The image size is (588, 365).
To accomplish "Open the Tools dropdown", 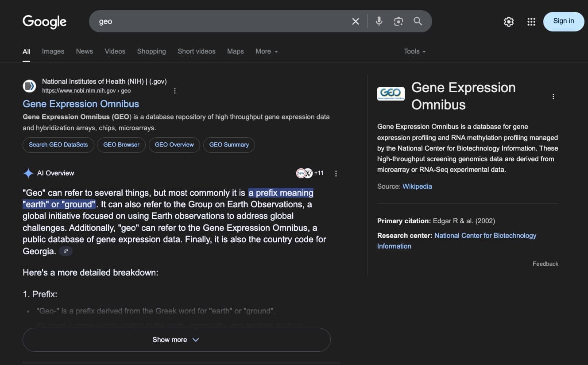I will coord(414,51).
